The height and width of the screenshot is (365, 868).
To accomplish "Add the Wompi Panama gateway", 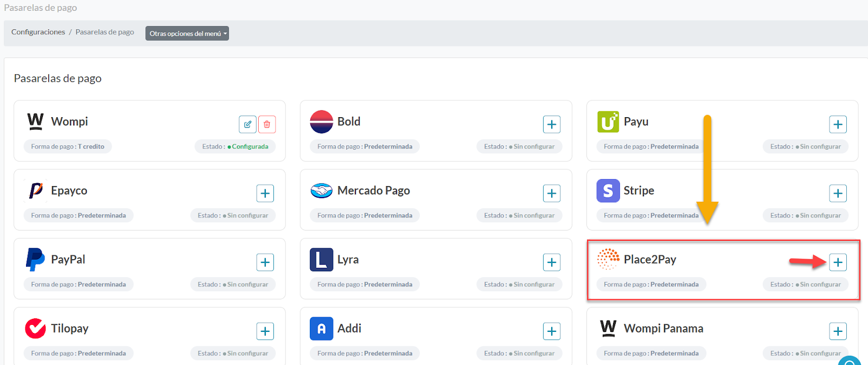I will pyautogui.click(x=838, y=331).
